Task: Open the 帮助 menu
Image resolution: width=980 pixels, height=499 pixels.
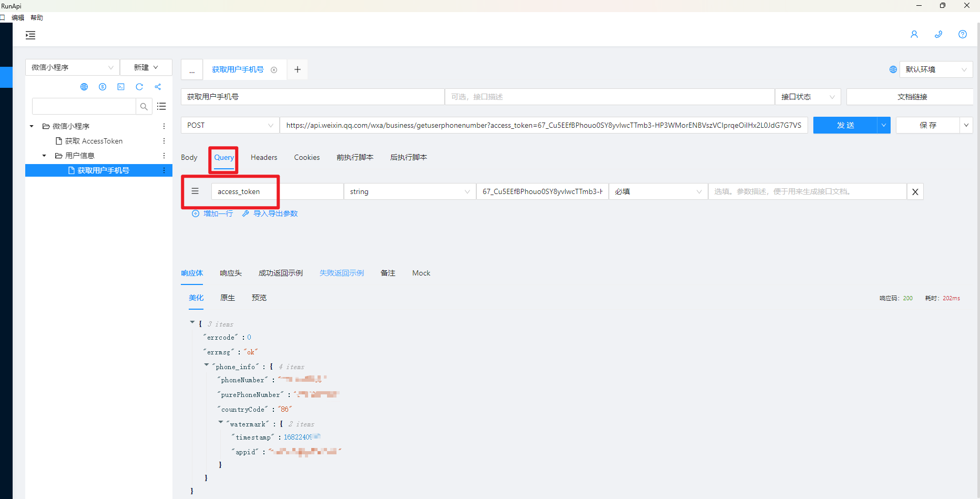Action: [37, 17]
